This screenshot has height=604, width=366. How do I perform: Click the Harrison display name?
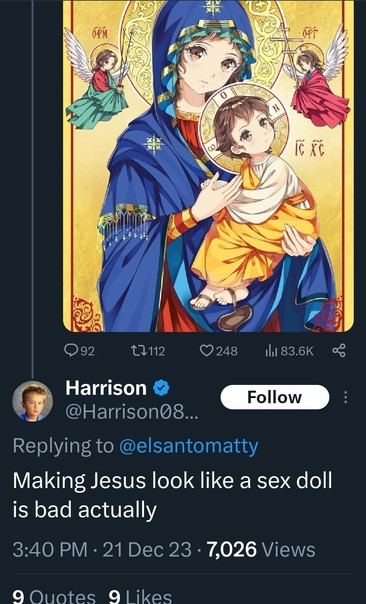(x=106, y=388)
